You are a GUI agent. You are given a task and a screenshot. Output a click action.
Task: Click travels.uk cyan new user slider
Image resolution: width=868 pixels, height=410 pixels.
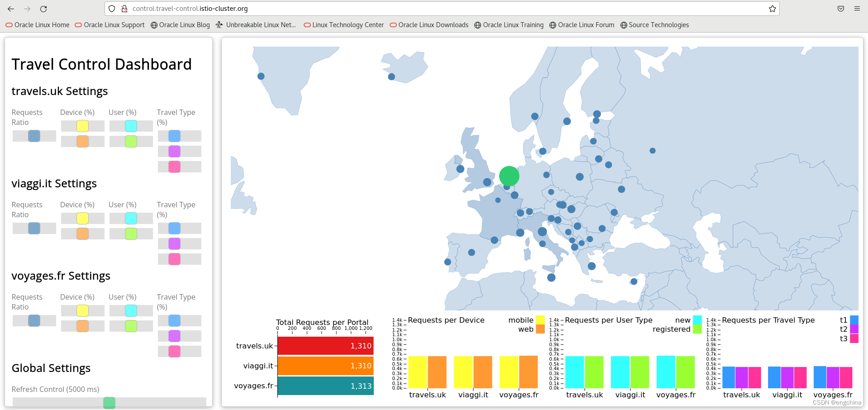click(131, 126)
